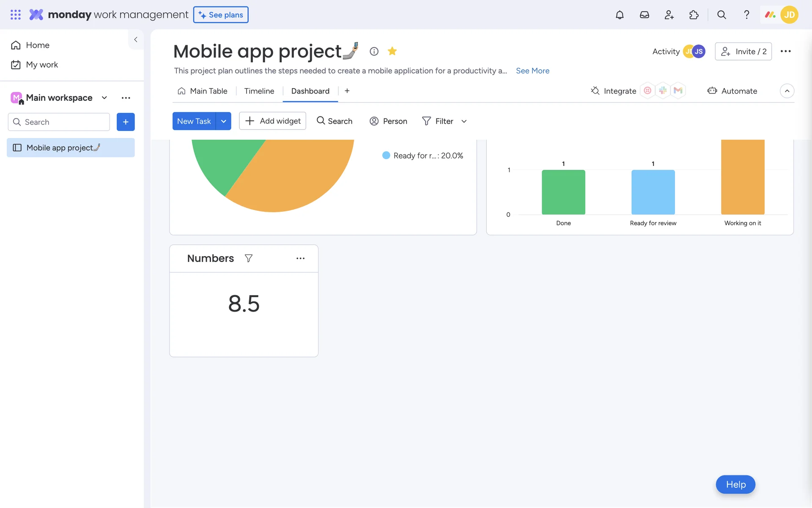The height and width of the screenshot is (508, 812).
Task: Click the search everything magnifier icon
Action: [x=721, y=15]
